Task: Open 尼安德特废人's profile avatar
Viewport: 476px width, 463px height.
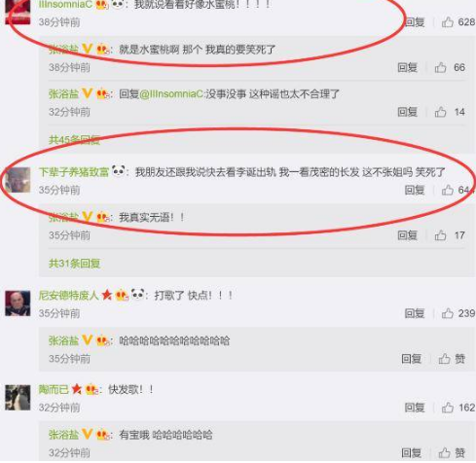Action: click(x=18, y=303)
